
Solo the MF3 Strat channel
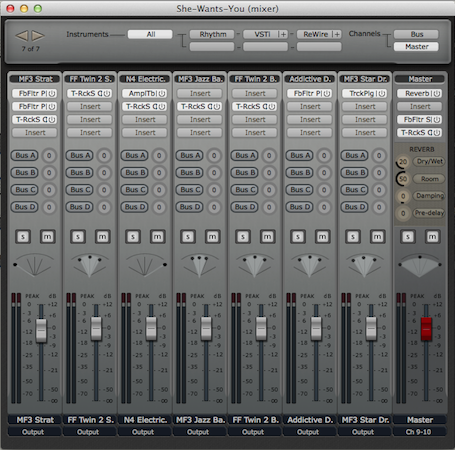[23, 237]
